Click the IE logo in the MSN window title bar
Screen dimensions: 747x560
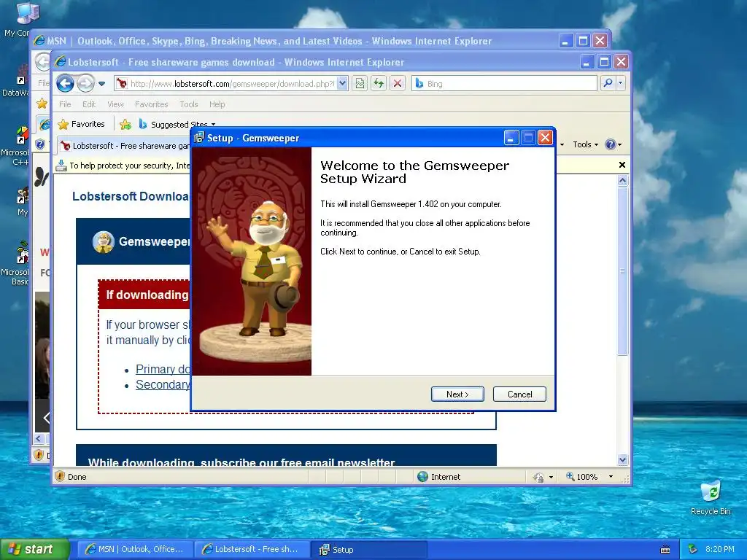39,41
